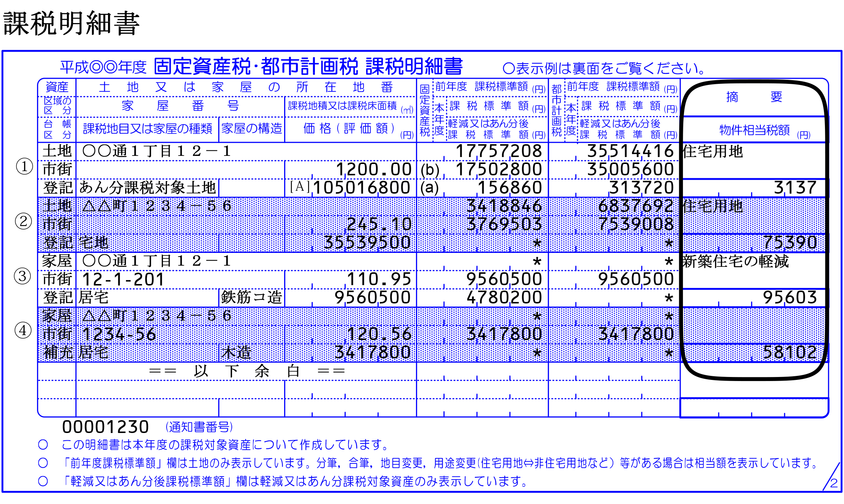Screen dimensions: 844x504
Task: Select the value 156860
Action: pos(510,188)
